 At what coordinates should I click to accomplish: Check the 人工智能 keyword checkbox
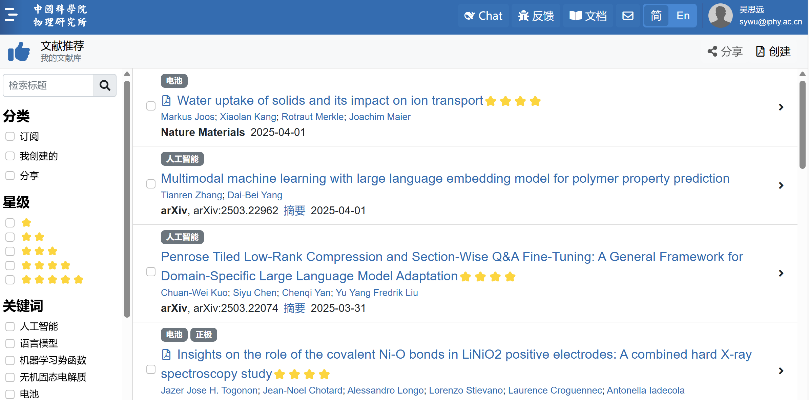pyautogui.click(x=9, y=326)
